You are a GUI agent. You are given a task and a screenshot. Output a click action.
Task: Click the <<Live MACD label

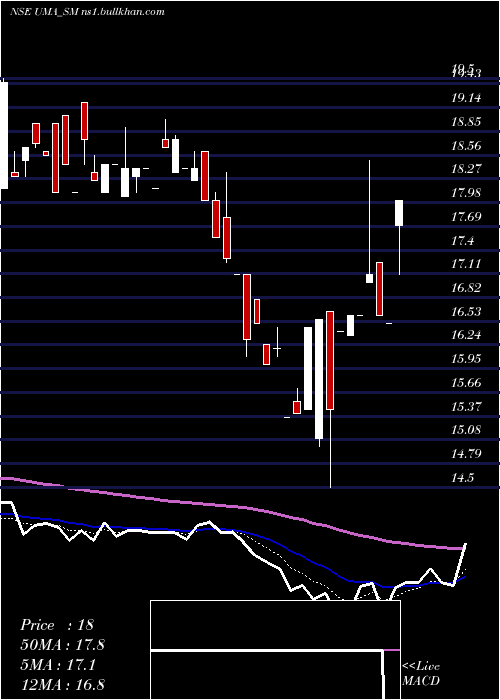pos(421,674)
